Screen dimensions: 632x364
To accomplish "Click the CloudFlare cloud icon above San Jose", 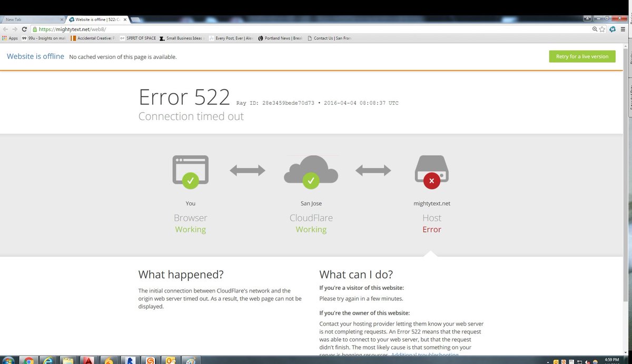I will click(311, 171).
